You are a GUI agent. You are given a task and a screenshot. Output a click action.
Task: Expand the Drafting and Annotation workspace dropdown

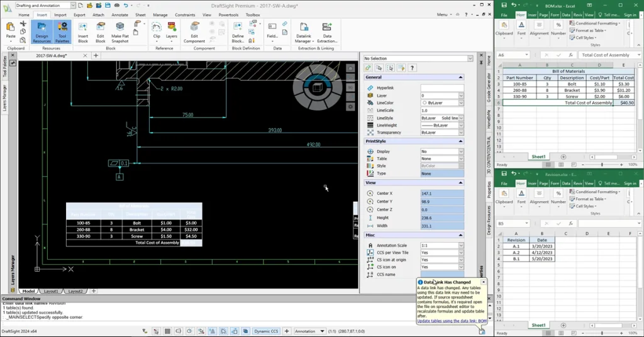[72, 5]
